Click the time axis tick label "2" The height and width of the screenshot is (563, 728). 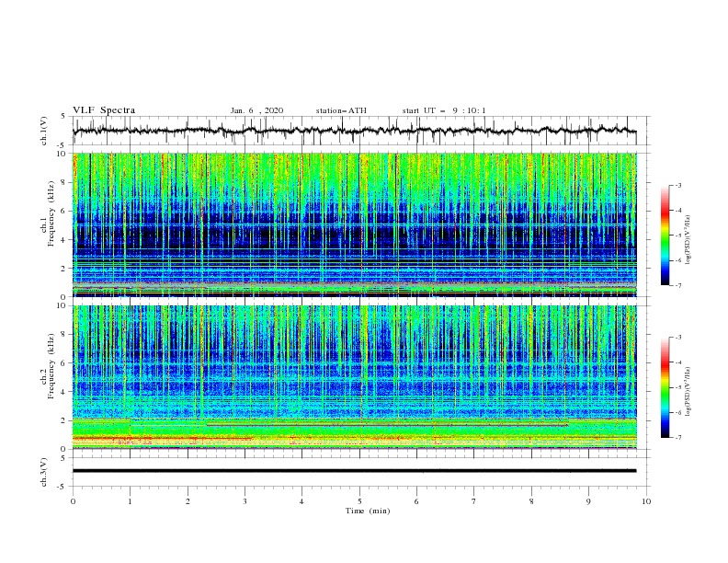[x=188, y=501]
